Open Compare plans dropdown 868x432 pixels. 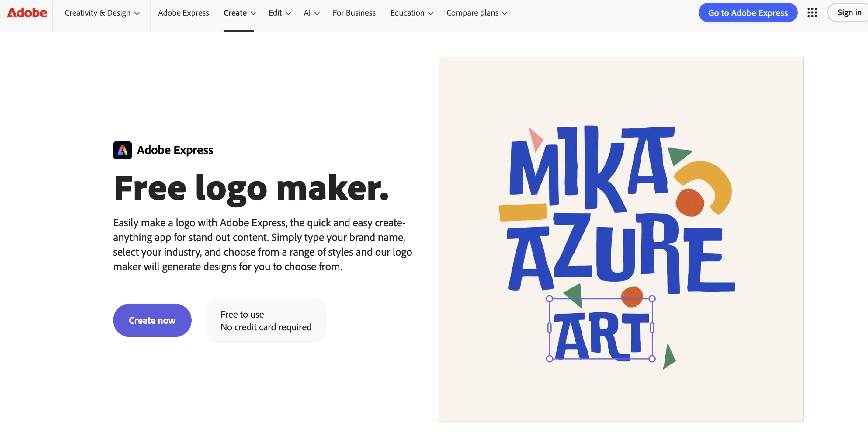(x=477, y=13)
